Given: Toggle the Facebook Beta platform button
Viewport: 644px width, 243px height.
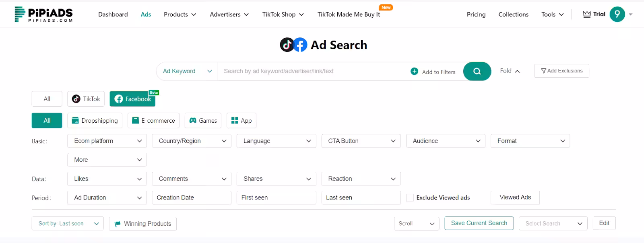Looking at the screenshot, I should [132, 99].
